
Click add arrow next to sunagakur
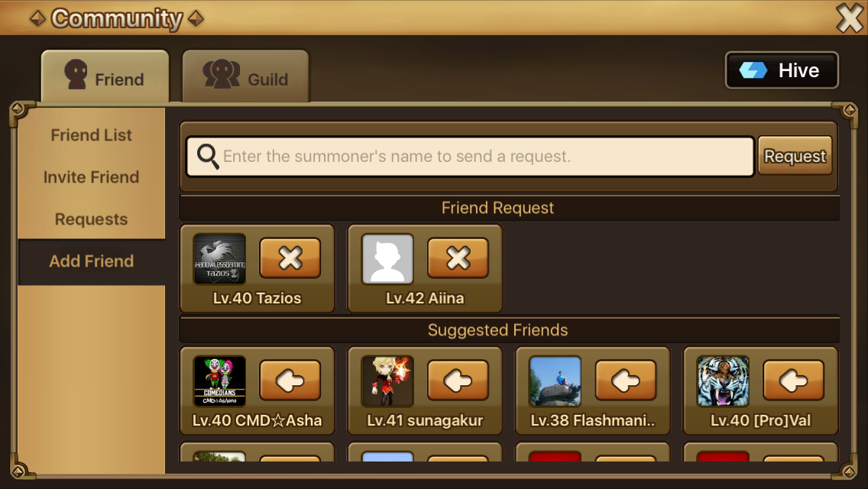point(458,381)
